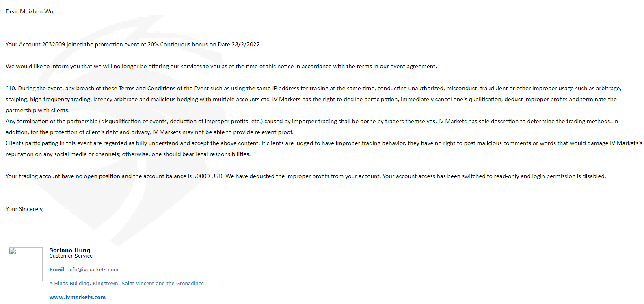This screenshot has width=644, height=304.
Task: Click the sender name Soriano Hung
Action: [x=70, y=250]
